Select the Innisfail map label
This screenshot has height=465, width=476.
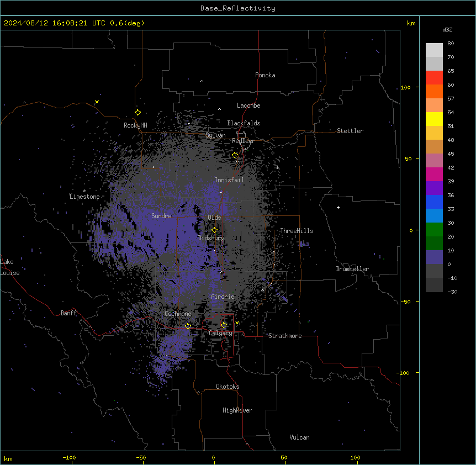[229, 180]
